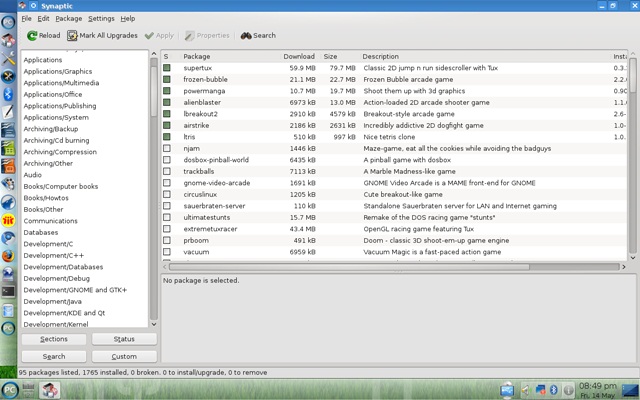The height and width of the screenshot is (400, 640).
Task: Click status box for alienblaster
Action: point(167,102)
